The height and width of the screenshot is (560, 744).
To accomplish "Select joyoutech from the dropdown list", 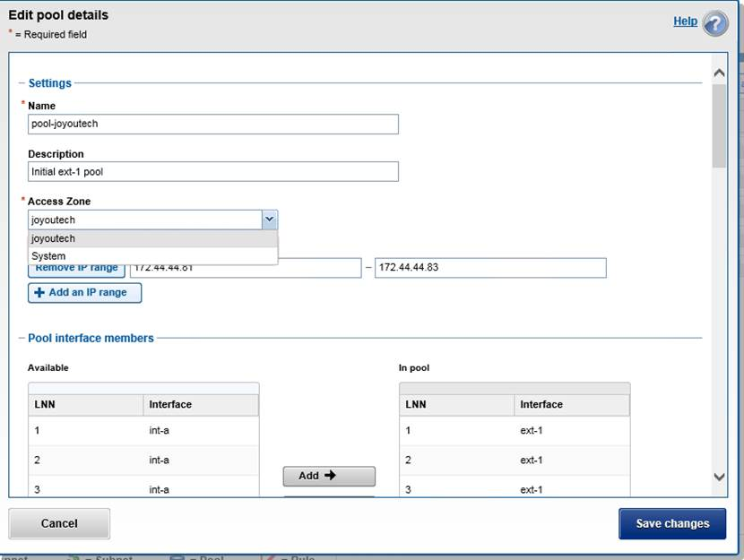I will [x=152, y=239].
